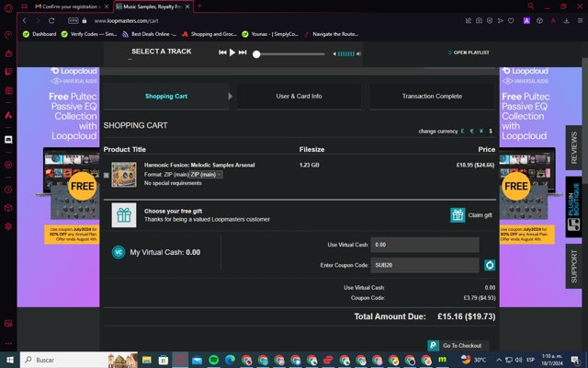Open the taskbar notification center
The height and width of the screenshot is (368, 588).
click(x=576, y=361)
